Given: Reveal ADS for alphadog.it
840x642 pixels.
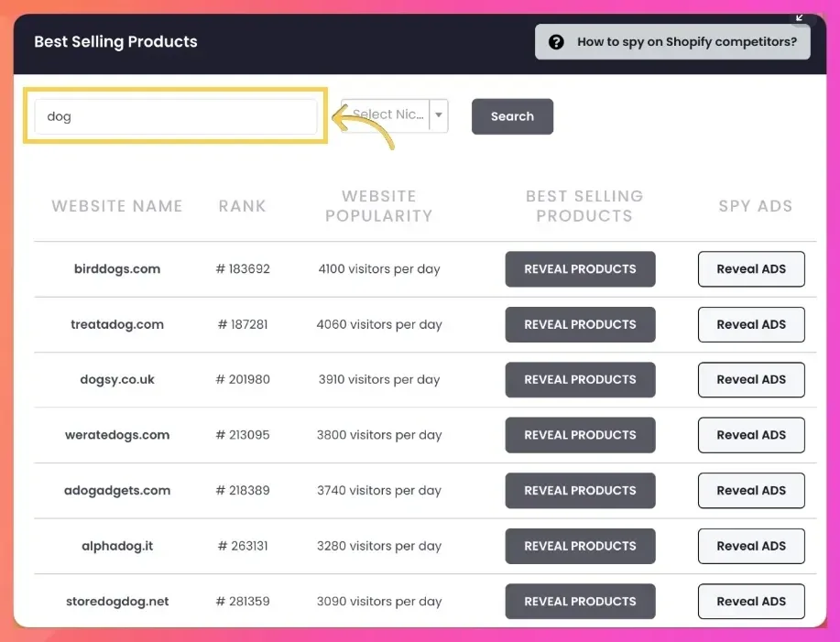Looking at the screenshot, I should [751, 546].
